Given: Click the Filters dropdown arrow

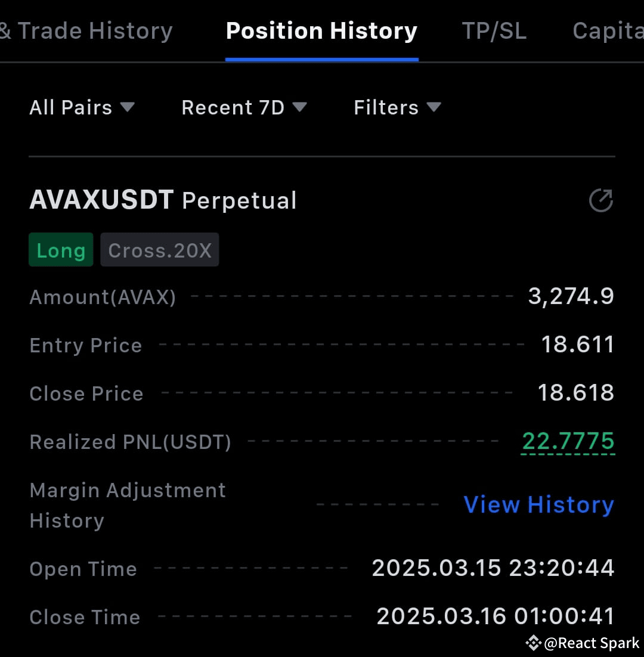Looking at the screenshot, I should click(434, 107).
